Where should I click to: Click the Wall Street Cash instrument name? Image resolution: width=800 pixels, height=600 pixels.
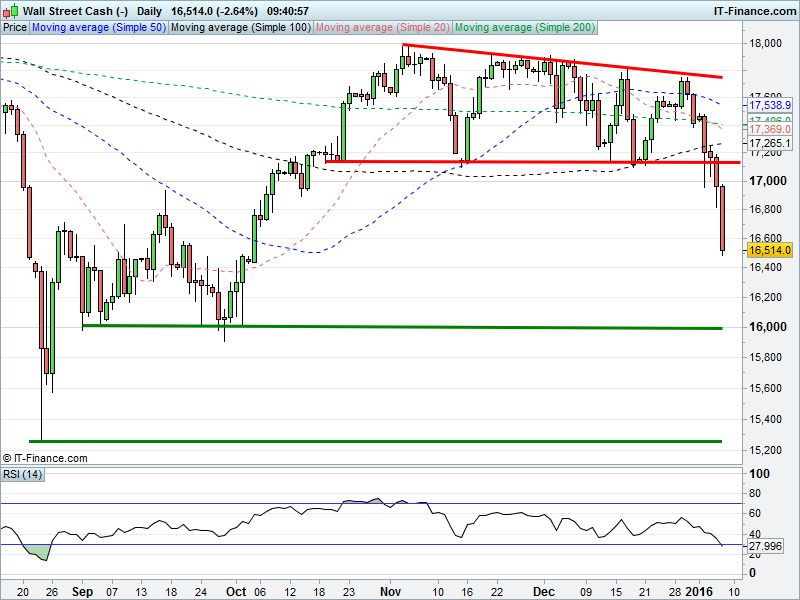[68, 11]
